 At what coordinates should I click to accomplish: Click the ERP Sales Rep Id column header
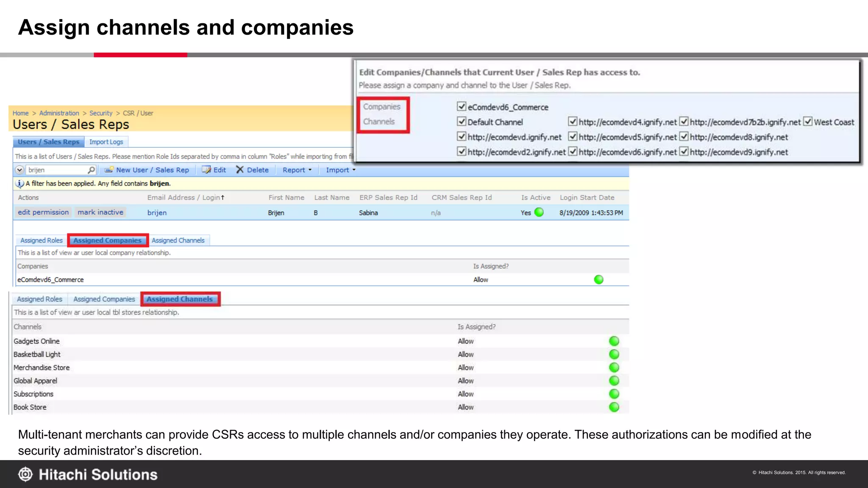(388, 197)
